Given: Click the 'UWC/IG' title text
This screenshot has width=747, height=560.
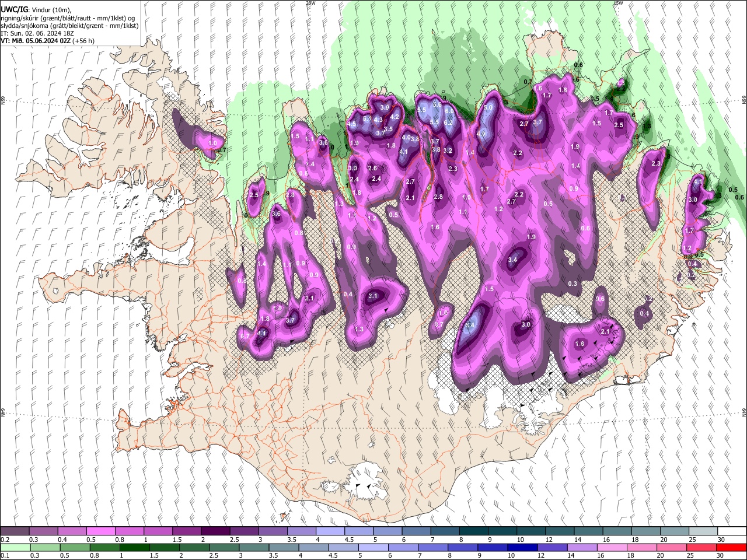Looking at the screenshot, I should click(14, 9).
